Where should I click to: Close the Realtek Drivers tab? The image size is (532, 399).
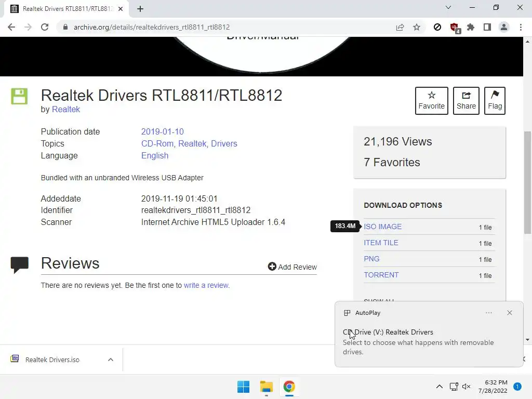tap(121, 9)
